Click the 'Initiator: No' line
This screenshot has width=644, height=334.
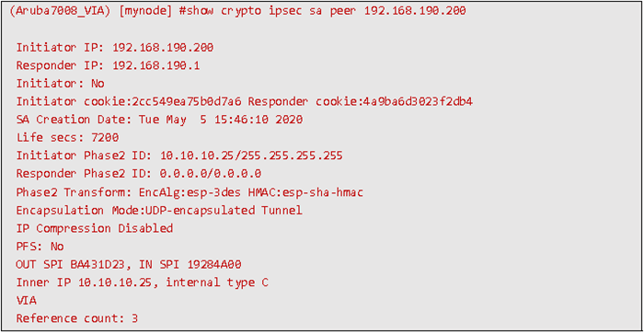click(61, 84)
